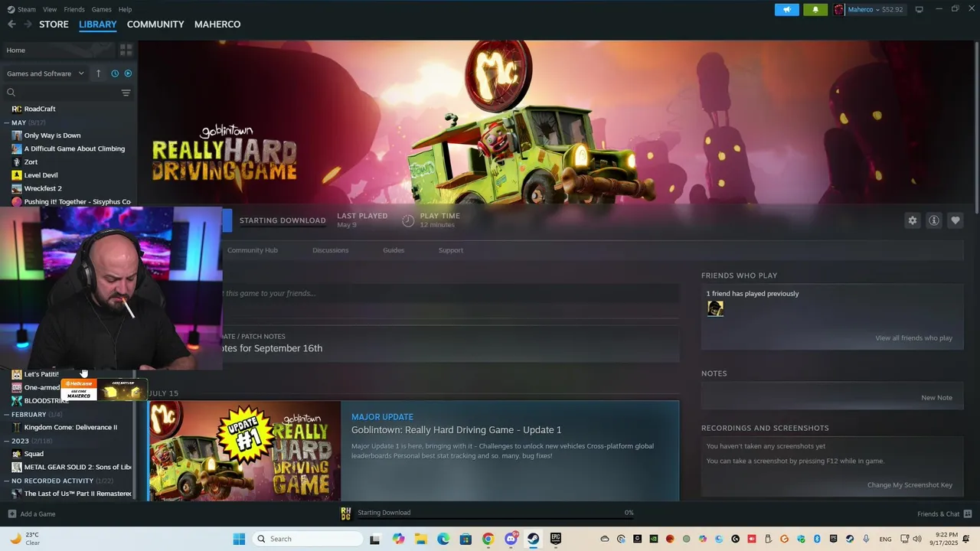Open the Discussions tab

[330, 250]
